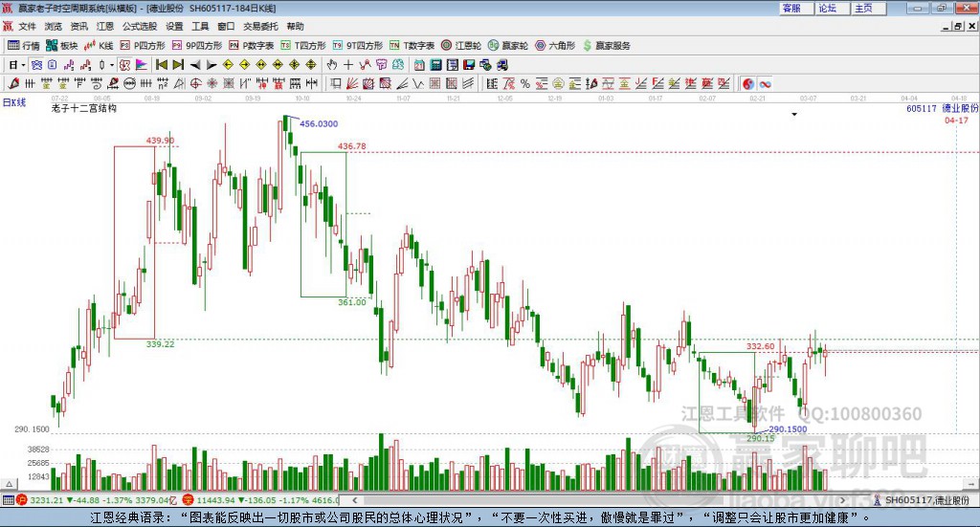Click the save floppy disk icon
Viewport: 980px width, 527px height.
point(469,65)
